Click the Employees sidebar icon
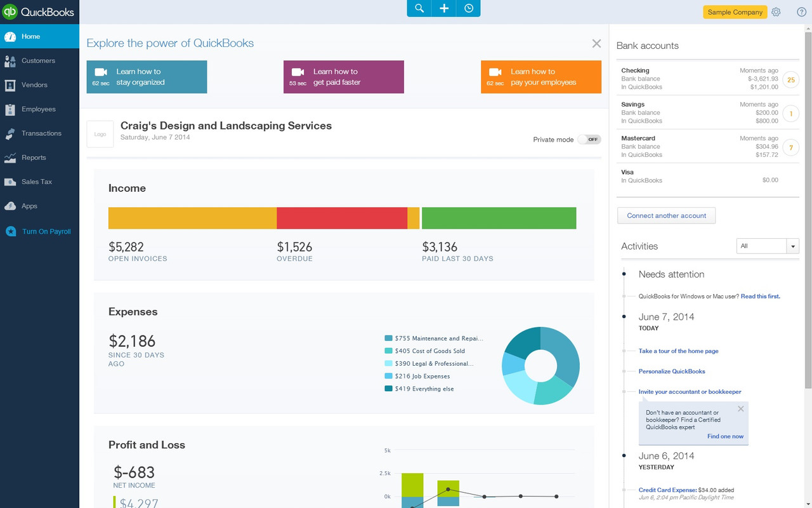The width and height of the screenshot is (812, 508). tap(10, 109)
